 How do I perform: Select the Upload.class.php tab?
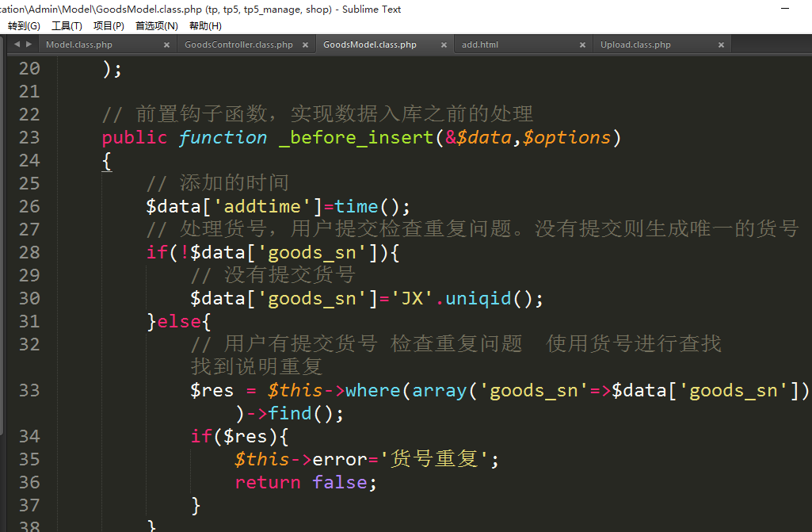[635, 45]
